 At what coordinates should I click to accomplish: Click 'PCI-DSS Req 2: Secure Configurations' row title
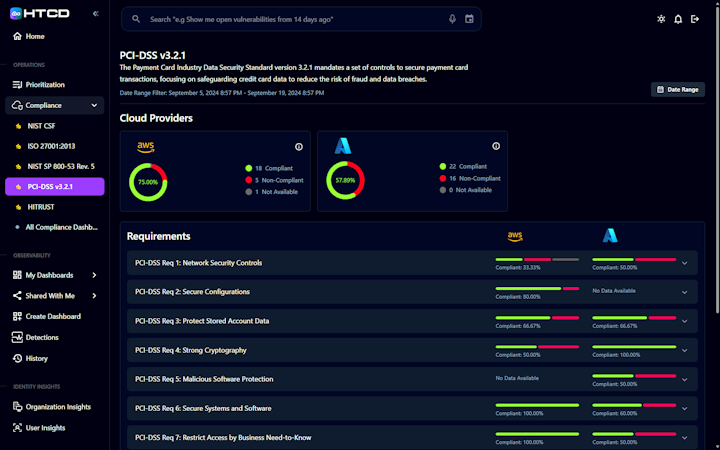192,292
